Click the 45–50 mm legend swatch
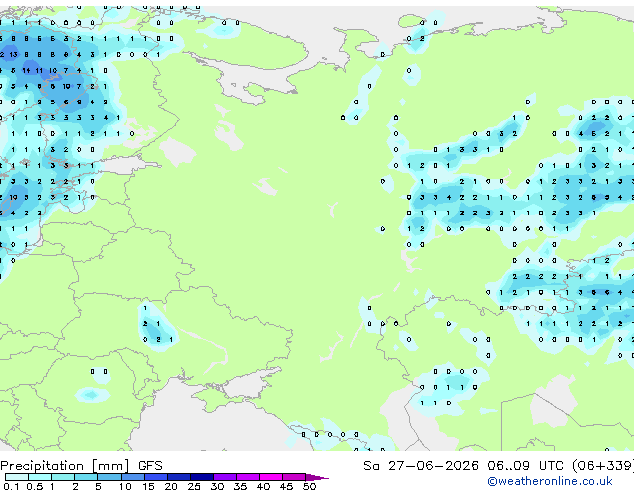Viewport: 634px width, 490px height. [294, 477]
